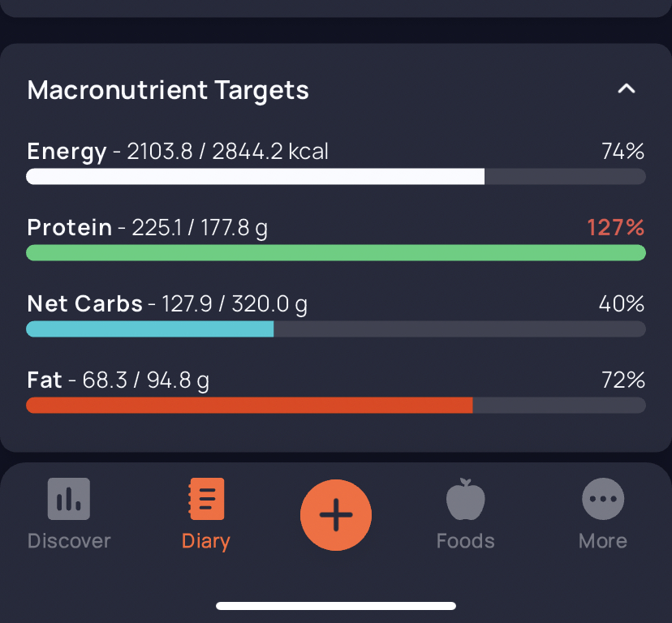Tap the orange Fat progress bar
Image resolution: width=672 pixels, height=623 pixels.
tap(249, 406)
